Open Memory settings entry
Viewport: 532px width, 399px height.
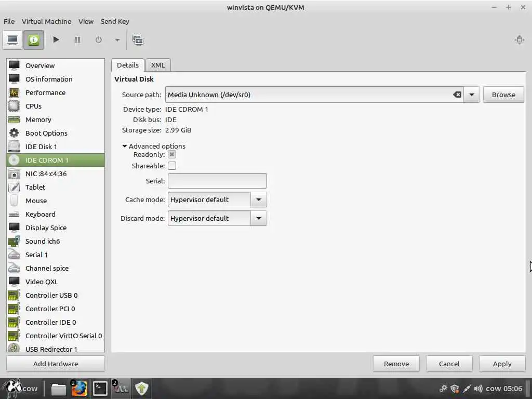(x=55, y=120)
